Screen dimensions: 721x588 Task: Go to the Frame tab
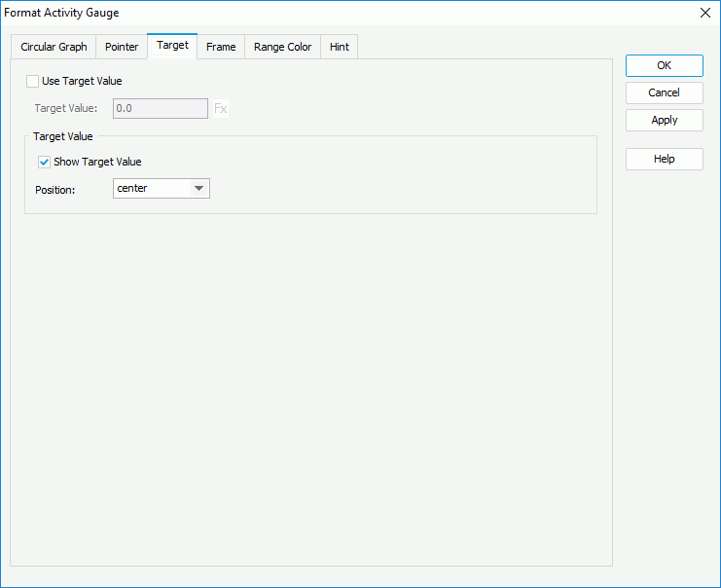(x=221, y=47)
